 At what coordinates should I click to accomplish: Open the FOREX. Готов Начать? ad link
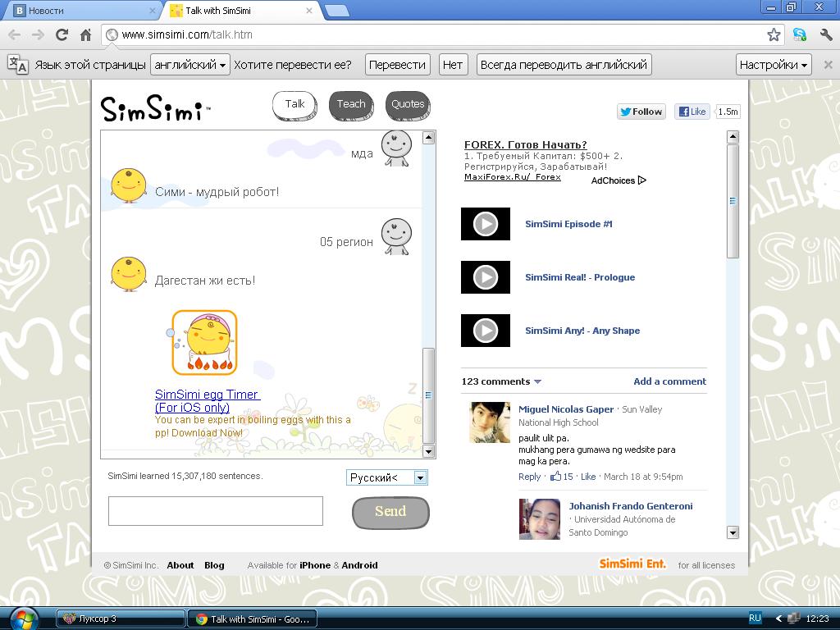pos(526,144)
